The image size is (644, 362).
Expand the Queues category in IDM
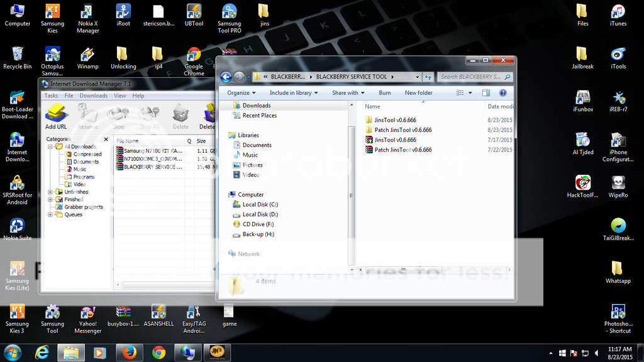(50, 214)
